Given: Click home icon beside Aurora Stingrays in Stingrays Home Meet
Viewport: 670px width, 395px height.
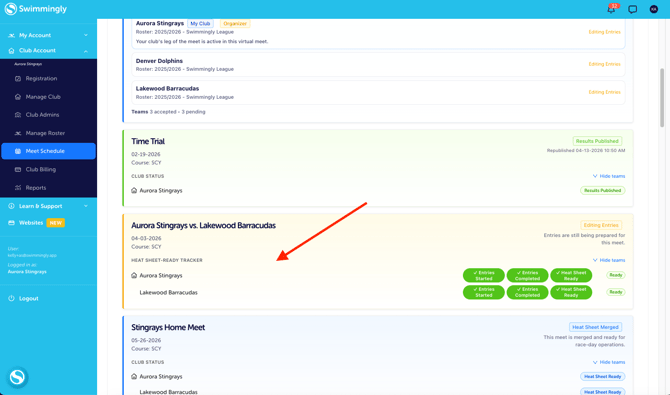Looking at the screenshot, I should tap(134, 377).
